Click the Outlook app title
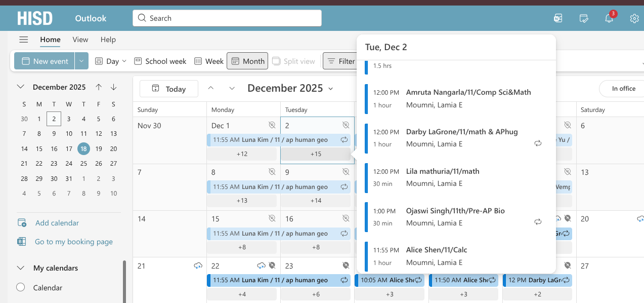 coord(91,18)
